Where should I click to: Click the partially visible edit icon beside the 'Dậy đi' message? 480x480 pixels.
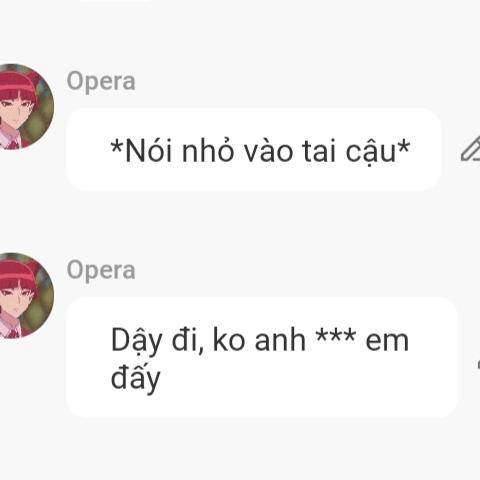tap(478, 364)
